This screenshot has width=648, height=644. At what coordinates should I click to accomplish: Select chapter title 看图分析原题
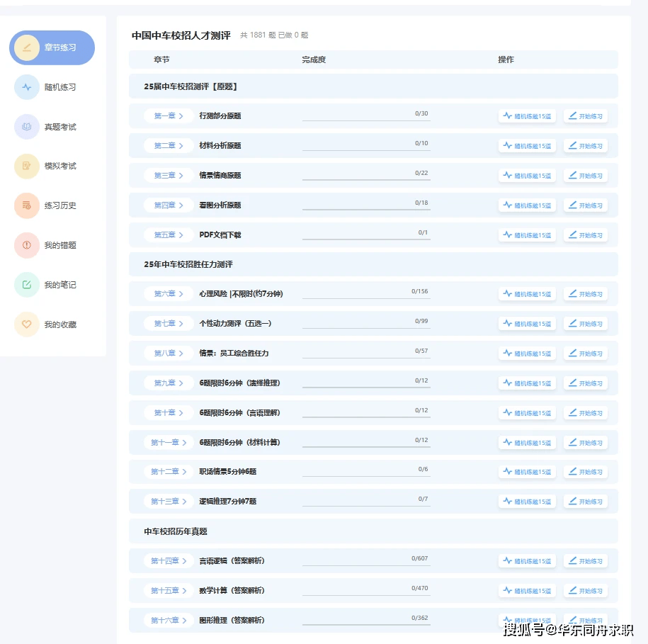click(x=220, y=205)
